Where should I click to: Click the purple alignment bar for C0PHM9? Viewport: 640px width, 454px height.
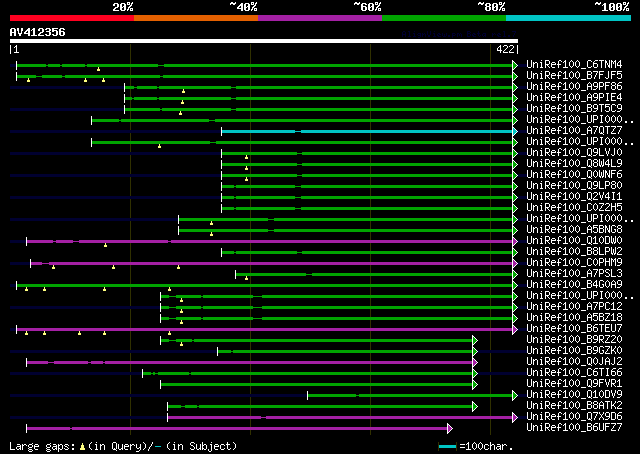(271, 263)
